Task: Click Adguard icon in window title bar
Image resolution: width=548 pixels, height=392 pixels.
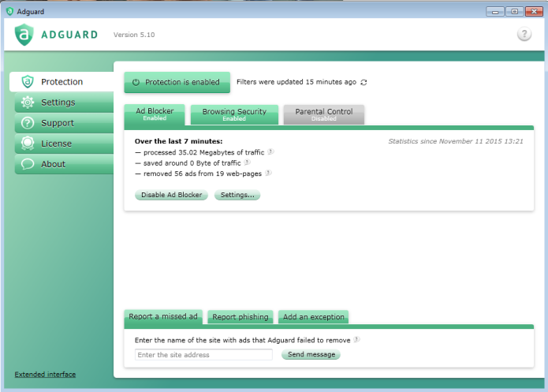Action: pyautogui.click(x=9, y=12)
